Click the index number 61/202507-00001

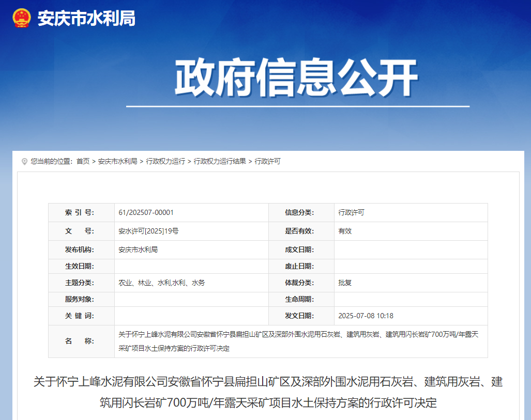pos(146,213)
